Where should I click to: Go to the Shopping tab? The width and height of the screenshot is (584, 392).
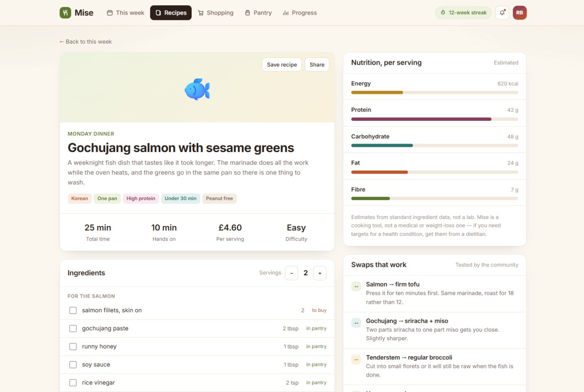pyautogui.click(x=215, y=13)
